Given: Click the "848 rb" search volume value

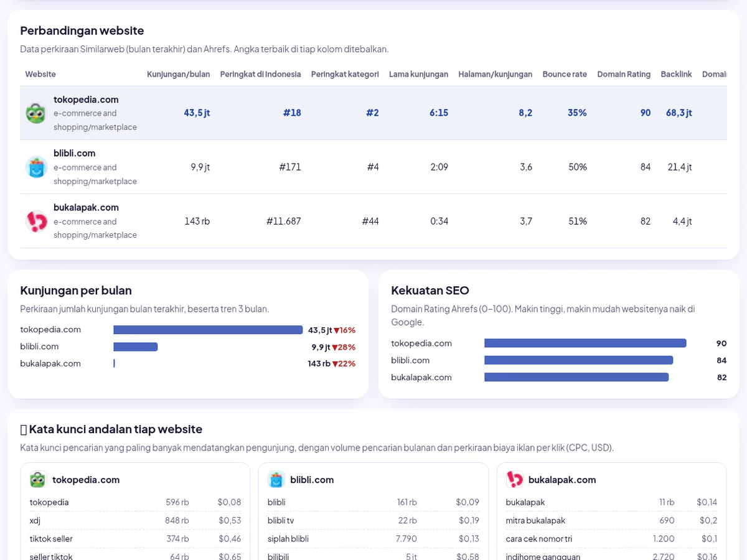Looking at the screenshot, I should (177, 520).
